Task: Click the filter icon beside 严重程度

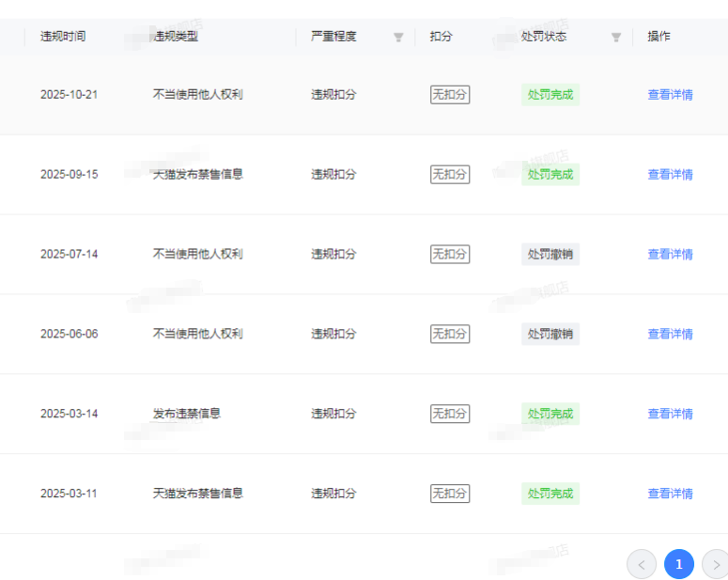Action: [x=398, y=38]
